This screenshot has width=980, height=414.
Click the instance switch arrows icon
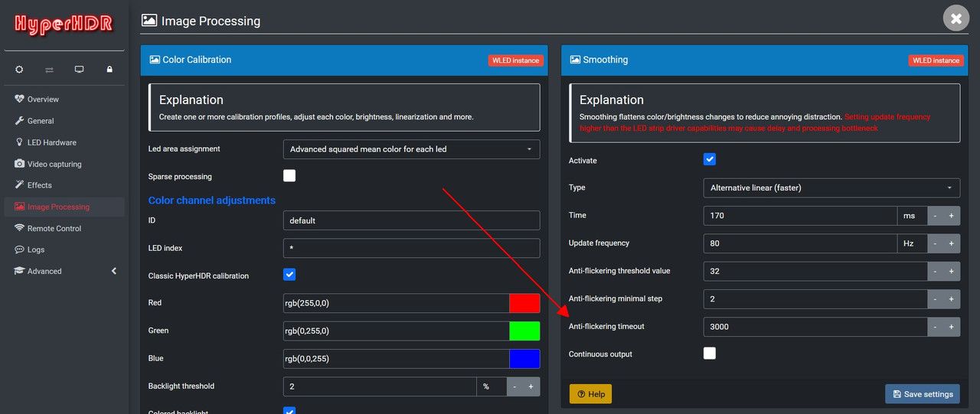pos(49,69)
